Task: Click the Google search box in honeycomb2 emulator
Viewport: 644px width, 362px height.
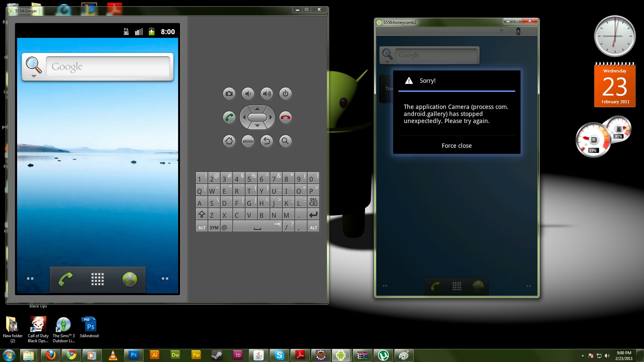Action: pyautogui.click(x=436, y=55)
